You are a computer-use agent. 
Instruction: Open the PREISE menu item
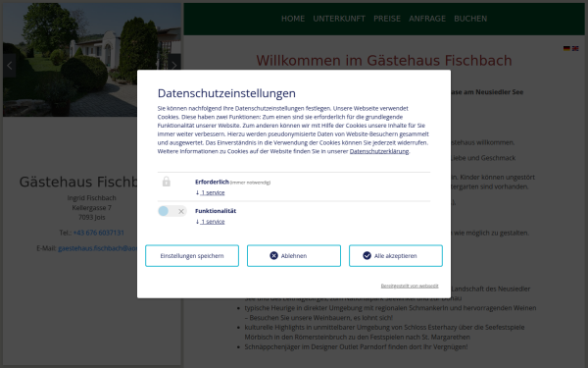tap(387, 19)
